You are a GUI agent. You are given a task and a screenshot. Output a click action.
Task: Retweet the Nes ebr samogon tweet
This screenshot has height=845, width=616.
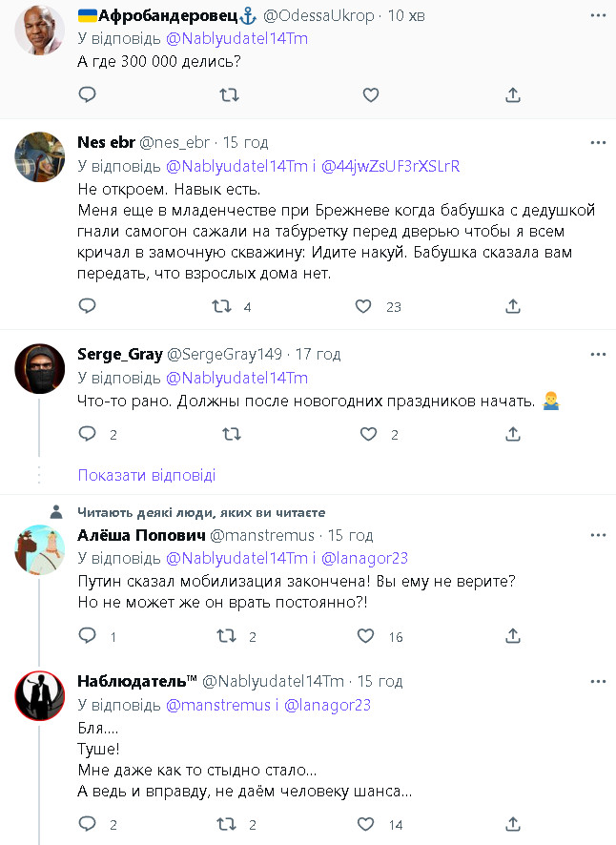(221, 306)
